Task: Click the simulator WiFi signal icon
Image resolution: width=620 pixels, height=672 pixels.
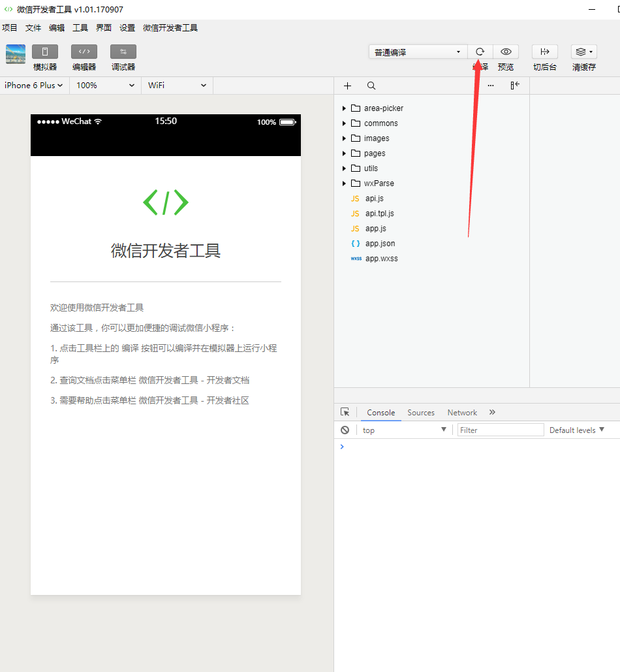Action: [98, 121]
